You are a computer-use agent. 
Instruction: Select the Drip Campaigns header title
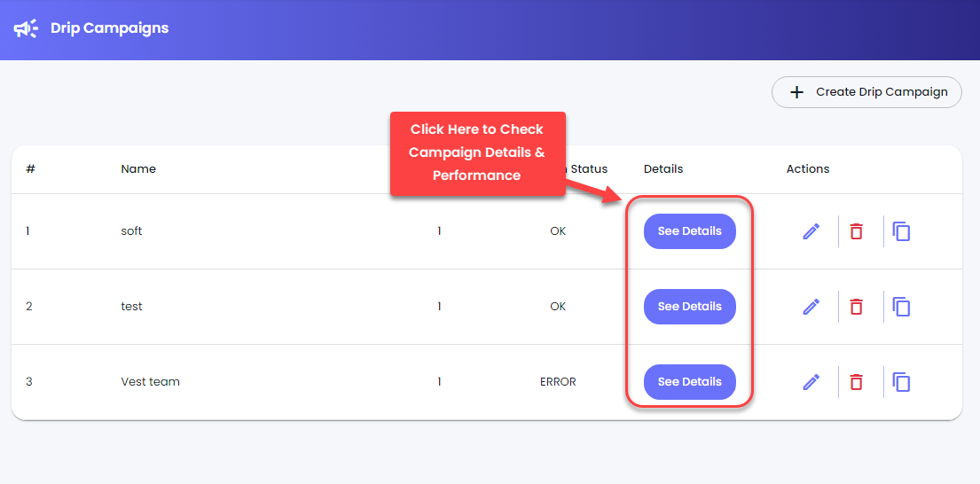tap(109, 28)
